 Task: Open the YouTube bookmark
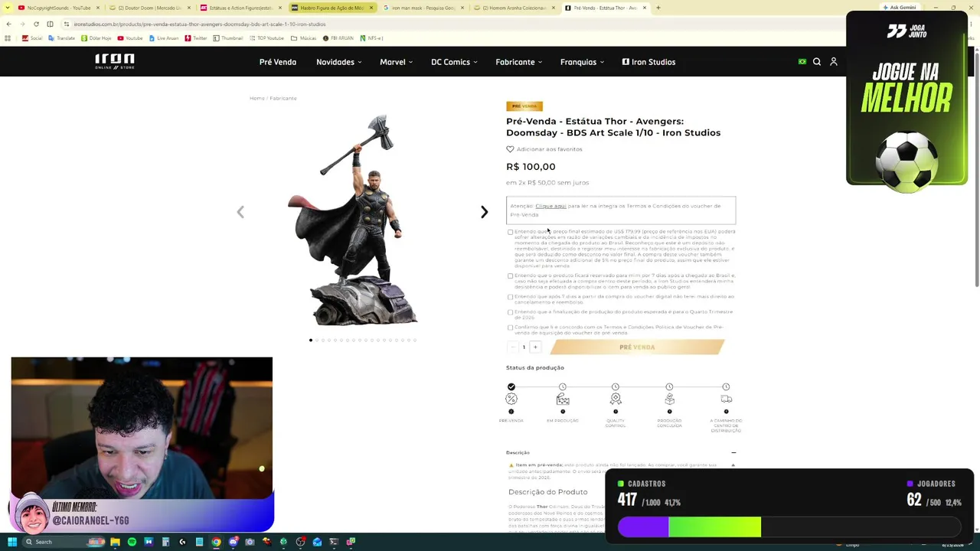130,38
